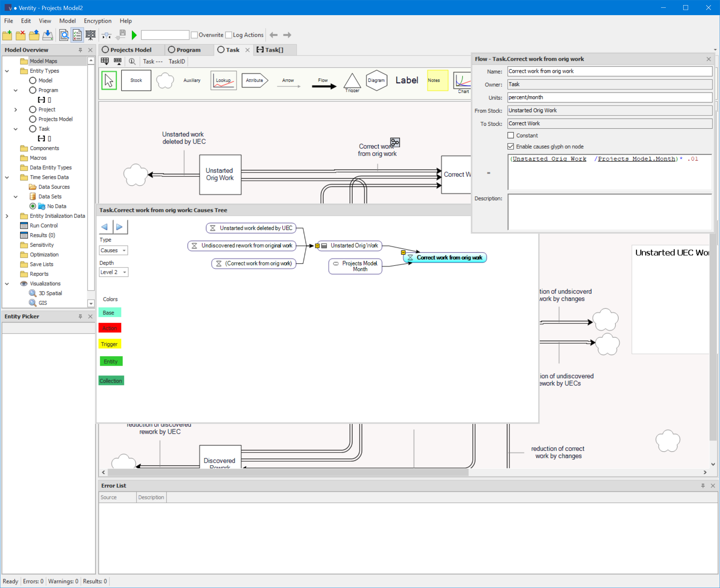Collapse the Visualizations node
The height and width of the screenshot is (588, 720).
pos(7,283)
